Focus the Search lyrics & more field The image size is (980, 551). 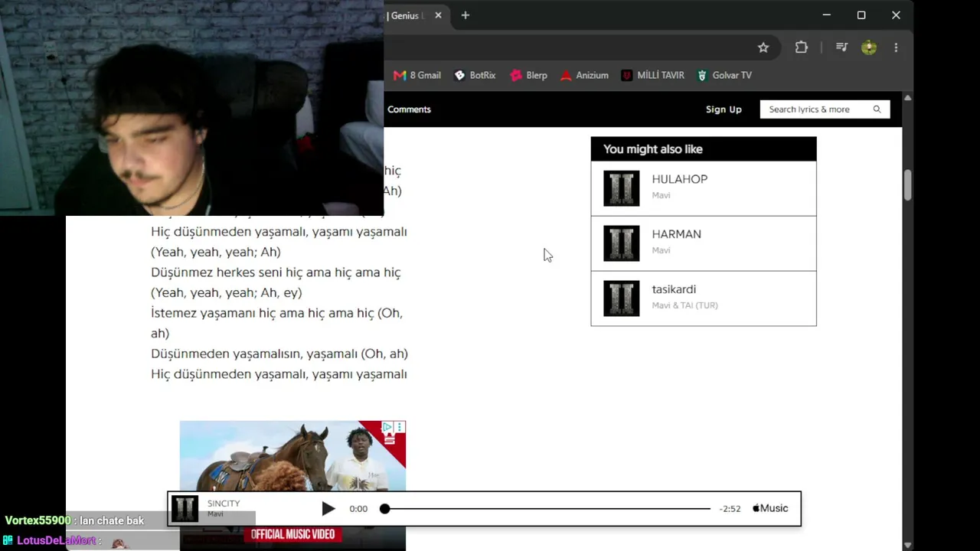(x=825, y=109)
